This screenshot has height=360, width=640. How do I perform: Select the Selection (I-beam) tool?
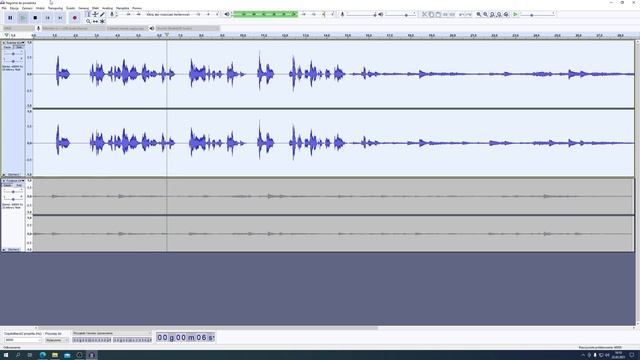click(88, 14)
